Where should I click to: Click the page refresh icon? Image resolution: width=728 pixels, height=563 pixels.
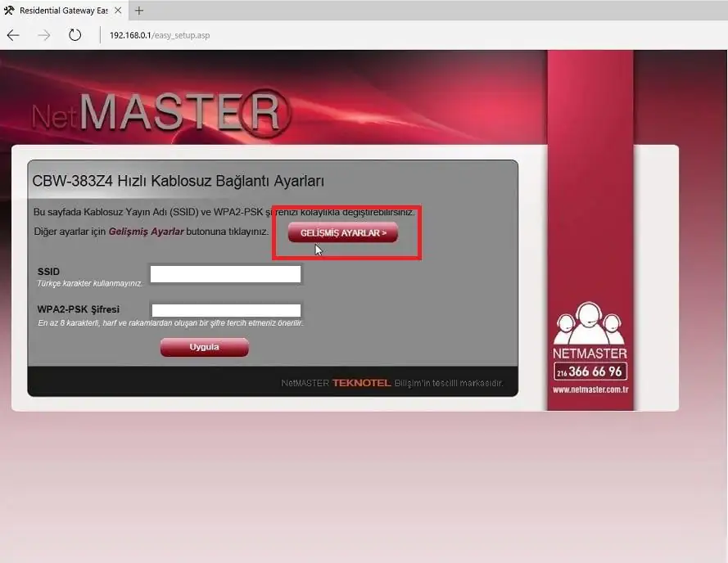[75, 35]
